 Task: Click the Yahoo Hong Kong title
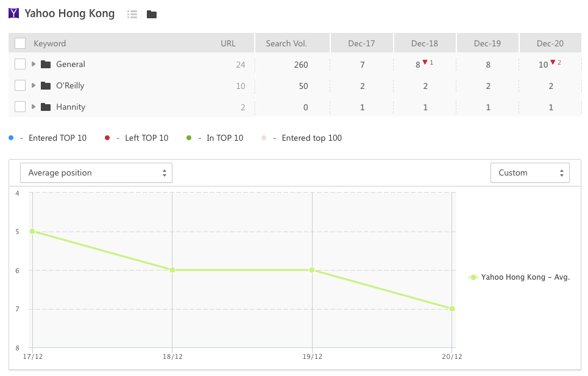click(69, 13)
